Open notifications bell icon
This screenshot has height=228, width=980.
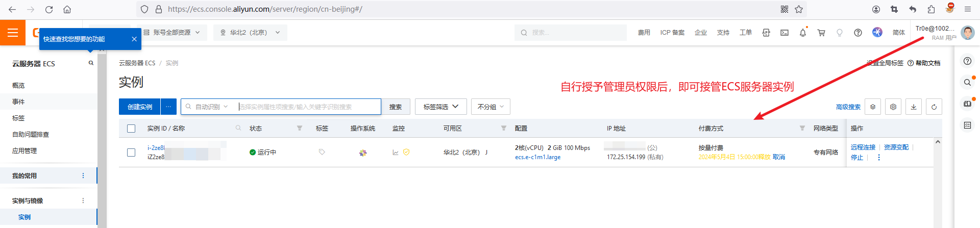[x=803, y=33]
